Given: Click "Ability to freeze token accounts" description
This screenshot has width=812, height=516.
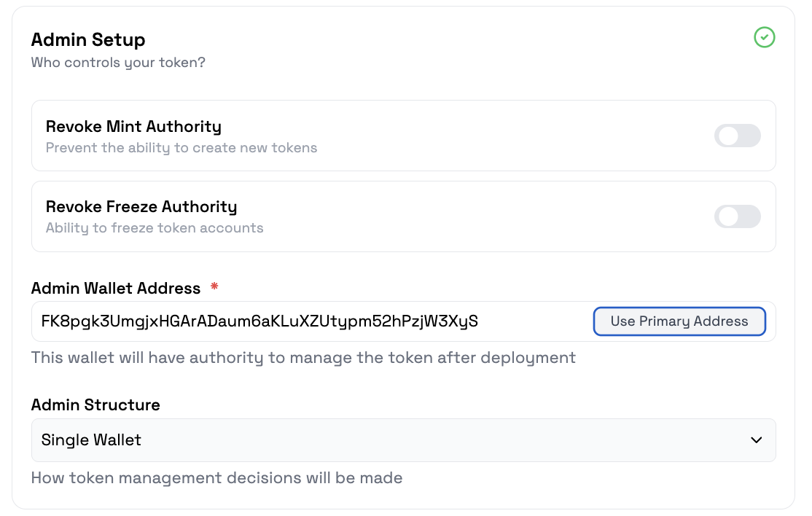Looking at the screenshot, I should [155, 228].
